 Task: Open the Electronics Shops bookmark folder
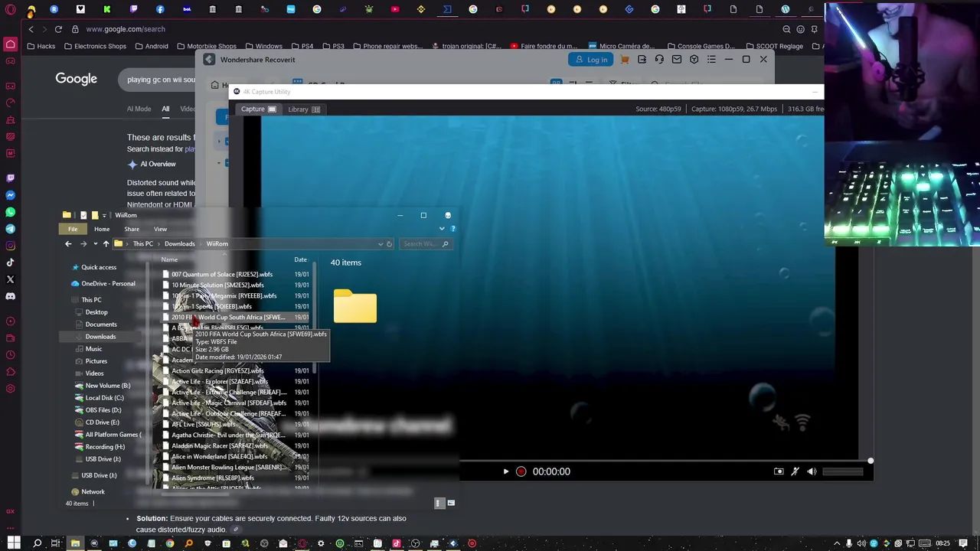[x=96, y=46]
